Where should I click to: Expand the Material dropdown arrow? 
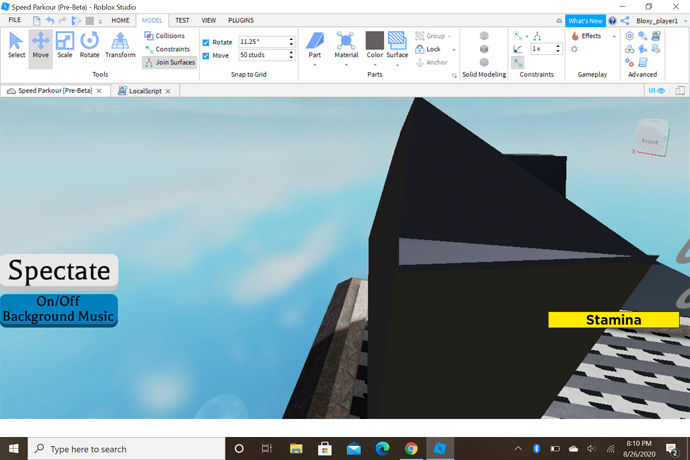[346, 65]
